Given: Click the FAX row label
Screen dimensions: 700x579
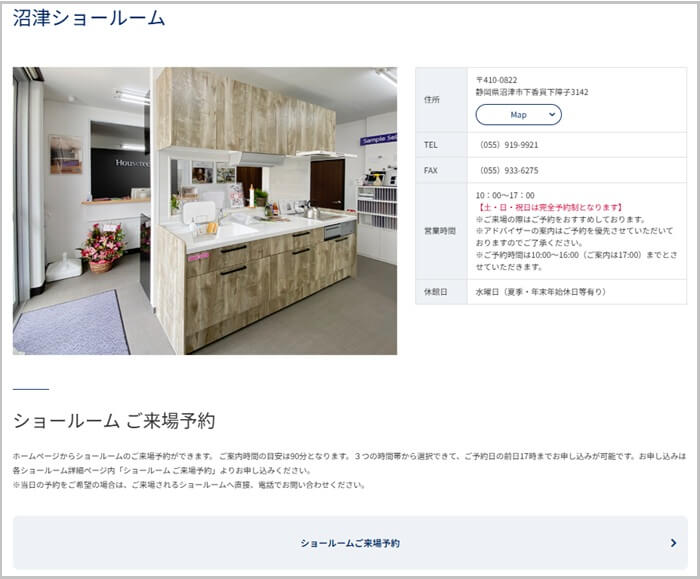Looking at the screenshot, I should [431, 170].
